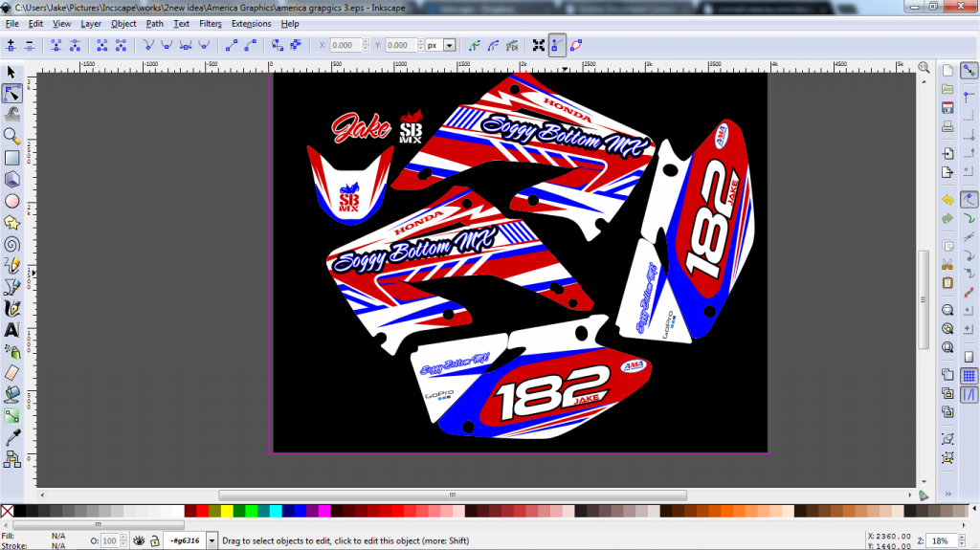Click the Import file icon
The image size is (980, 550).
947,153
